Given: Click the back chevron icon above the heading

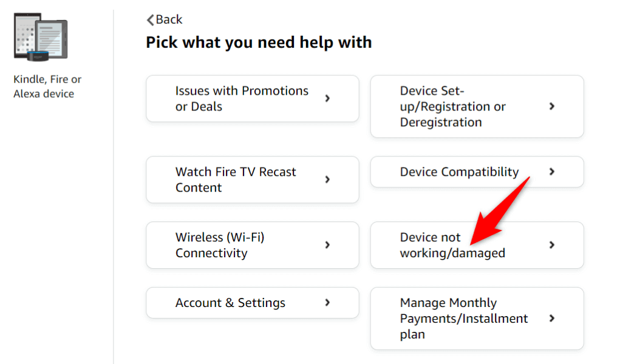Looking at the screenshot, I should pyautogui.click(x=149, y=19).
